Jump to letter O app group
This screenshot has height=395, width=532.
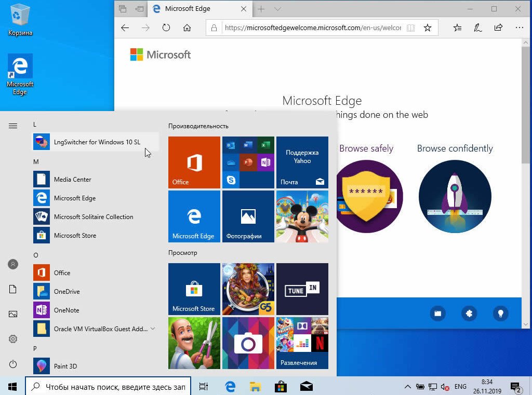(36, 255)
